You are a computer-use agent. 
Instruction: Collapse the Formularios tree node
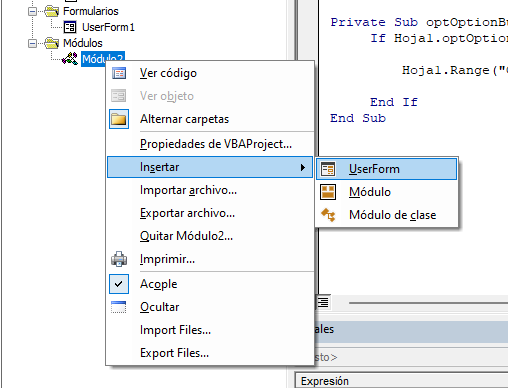click(x=32, y=11)
